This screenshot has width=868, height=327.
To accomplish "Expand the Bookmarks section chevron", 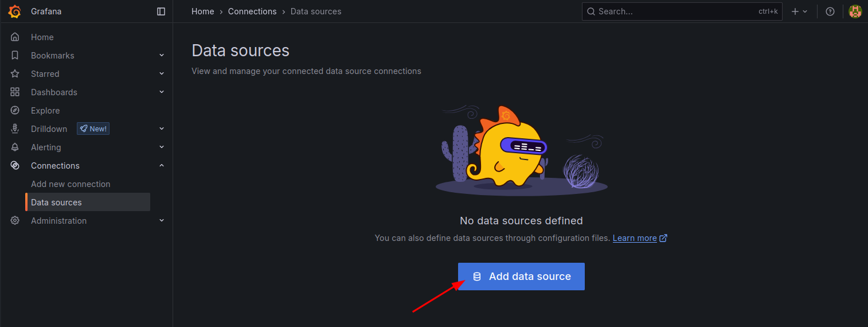I will [162, 56].
